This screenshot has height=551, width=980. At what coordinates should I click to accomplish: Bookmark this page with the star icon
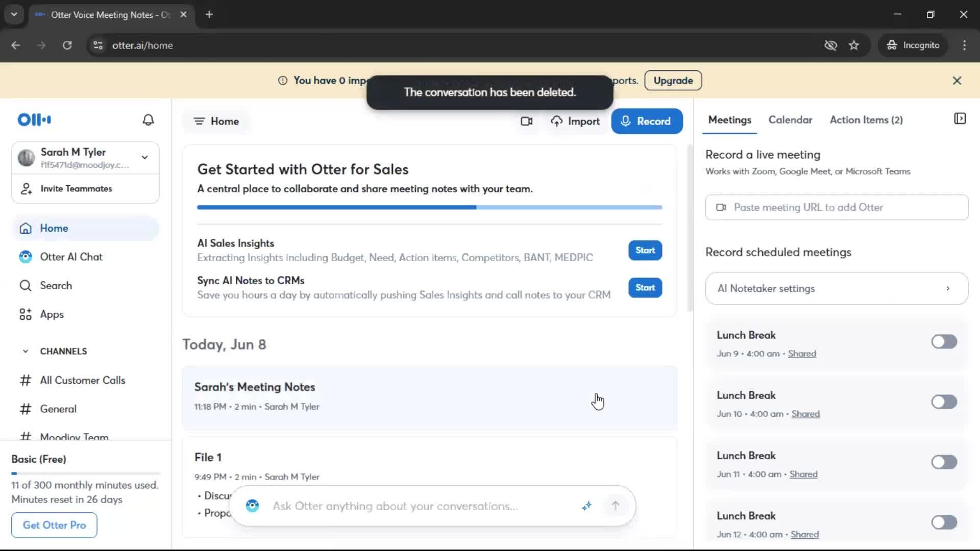click(853, 45)
